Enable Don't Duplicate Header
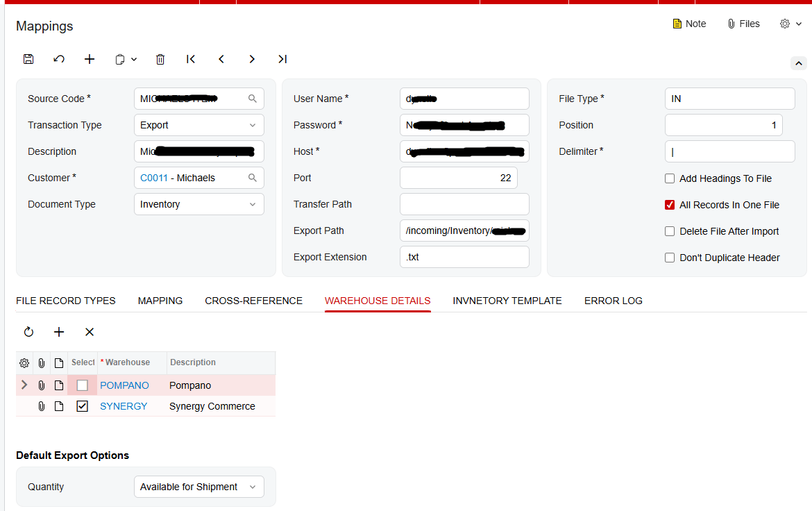This screenshot has width=812, height=511. (670, 258)
